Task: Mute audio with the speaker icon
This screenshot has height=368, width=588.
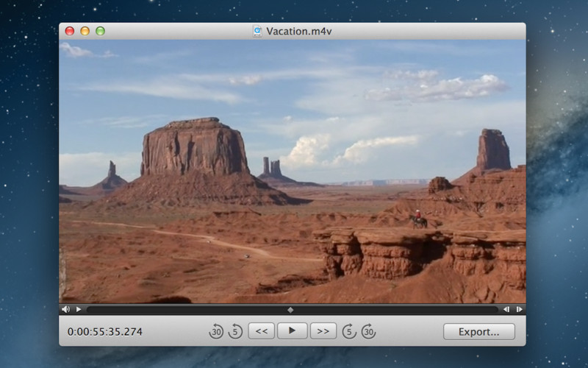Action: (65, 309)
